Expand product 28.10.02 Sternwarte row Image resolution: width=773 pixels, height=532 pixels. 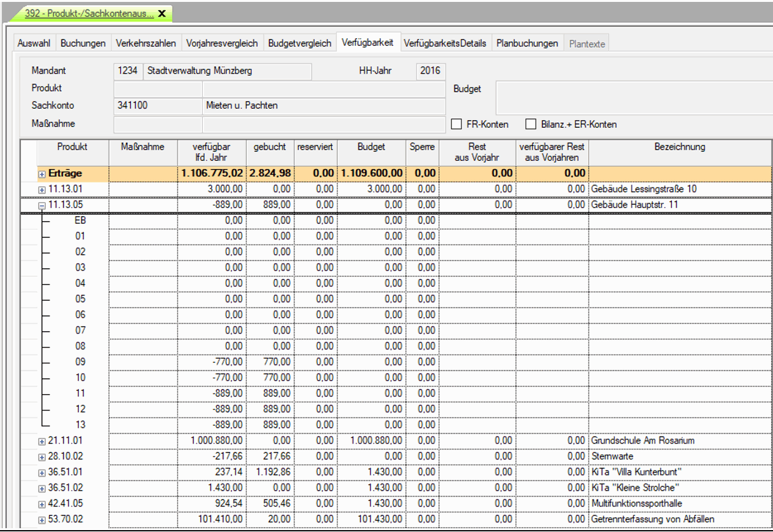click(42, 457)
